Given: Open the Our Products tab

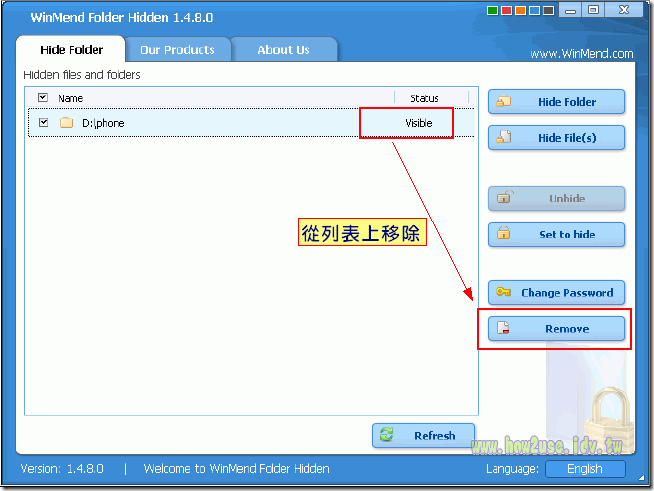Looking at the screenshot, I should (177, 50).
